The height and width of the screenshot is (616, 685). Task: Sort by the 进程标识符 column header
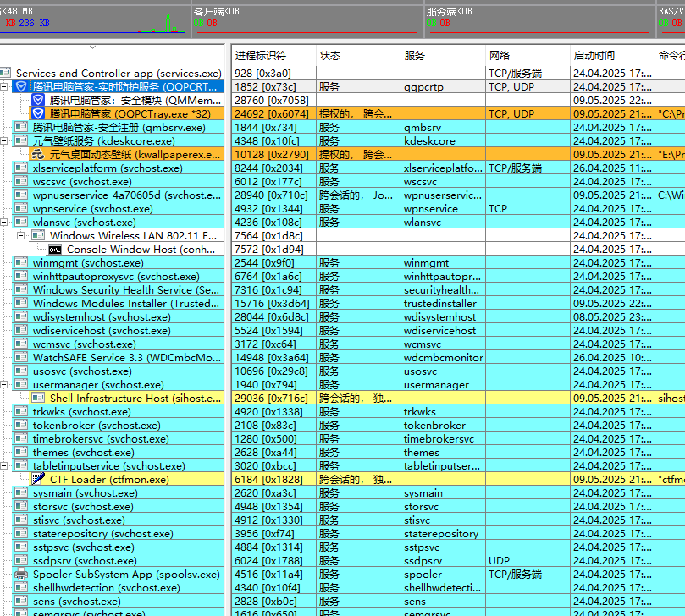click(x=261, y=56)
